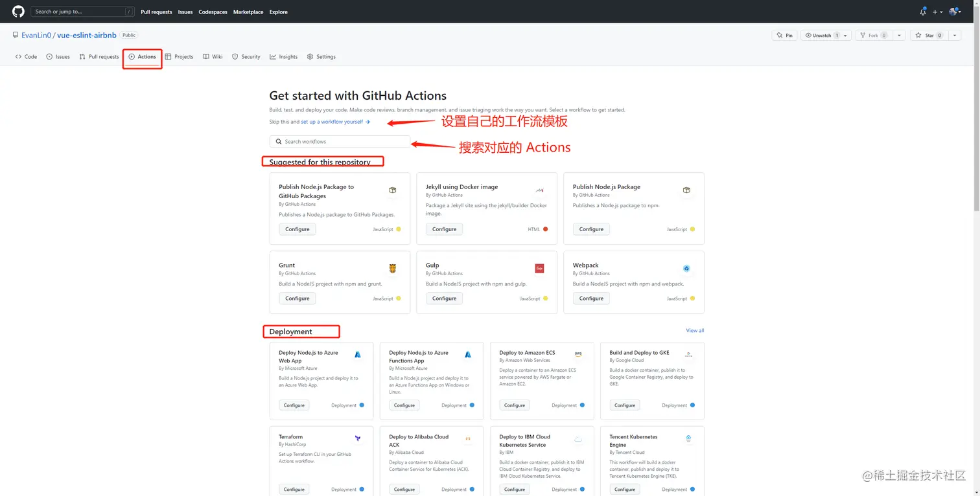Switch to the Settings tab

(x=321, y=57)
